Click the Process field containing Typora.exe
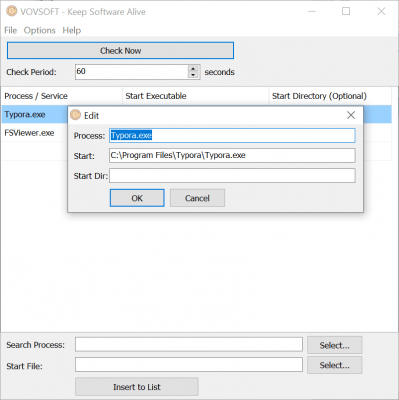This screenshot has width=399, height=400. [x=232, y=135]
